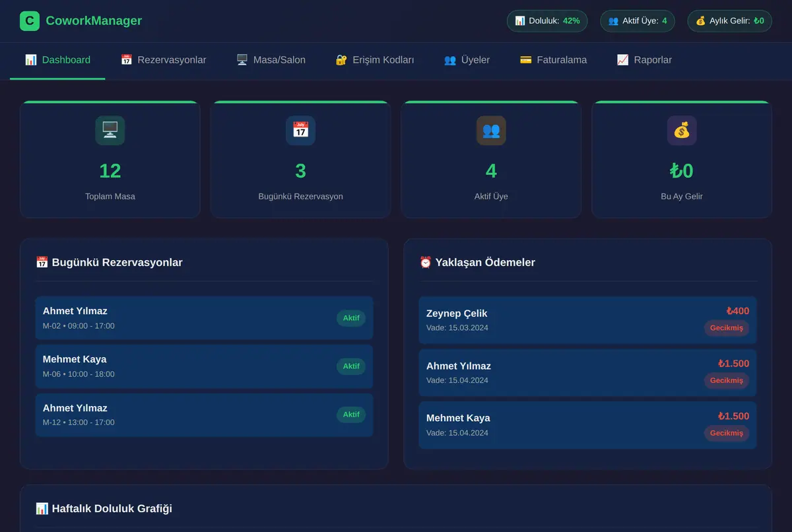792x532 pixels.
Task: Click the money bag icon in Bu Ay Gelir card
Action: coord(682,130)
